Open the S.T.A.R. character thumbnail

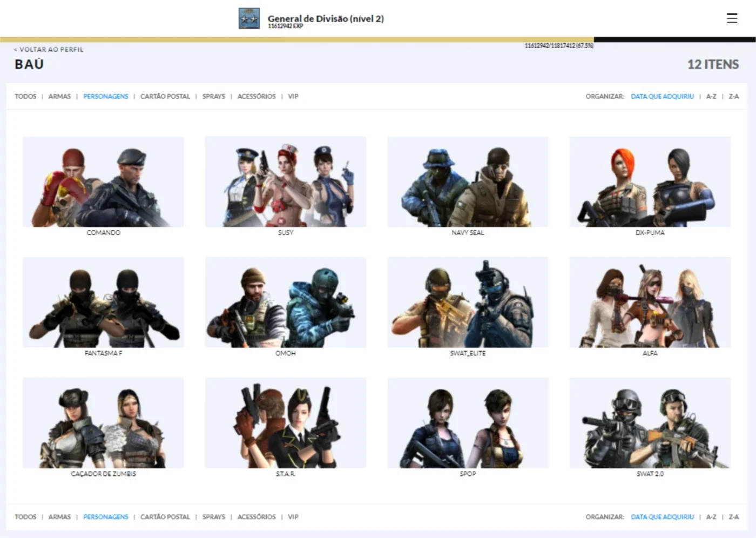[x=286, y=422]
